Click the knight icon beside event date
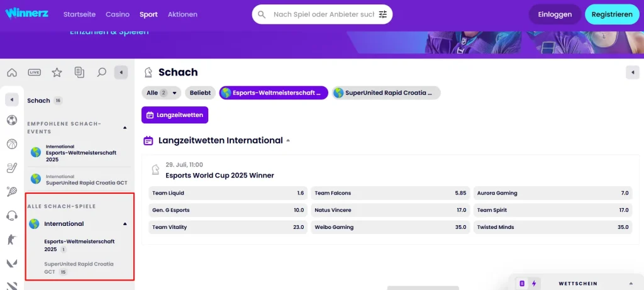 (x=155, y=170)
